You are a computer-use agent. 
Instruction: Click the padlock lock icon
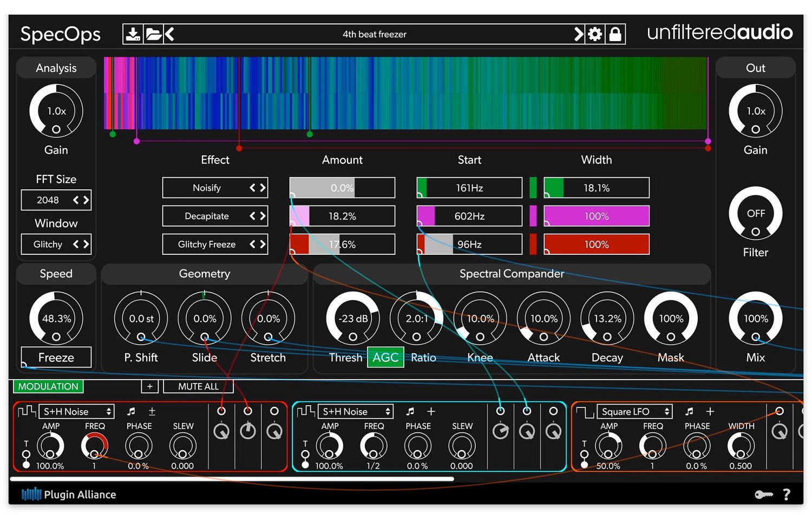pos(615,34)
